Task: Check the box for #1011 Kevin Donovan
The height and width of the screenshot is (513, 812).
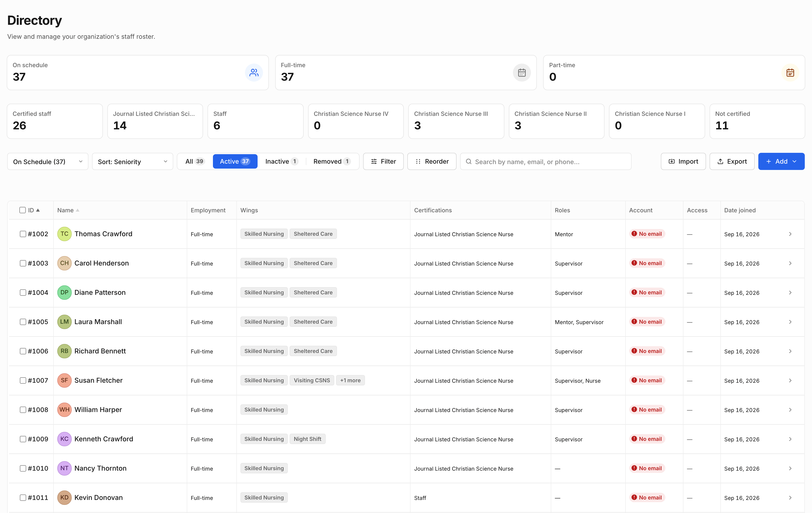Action: (23, 498)
